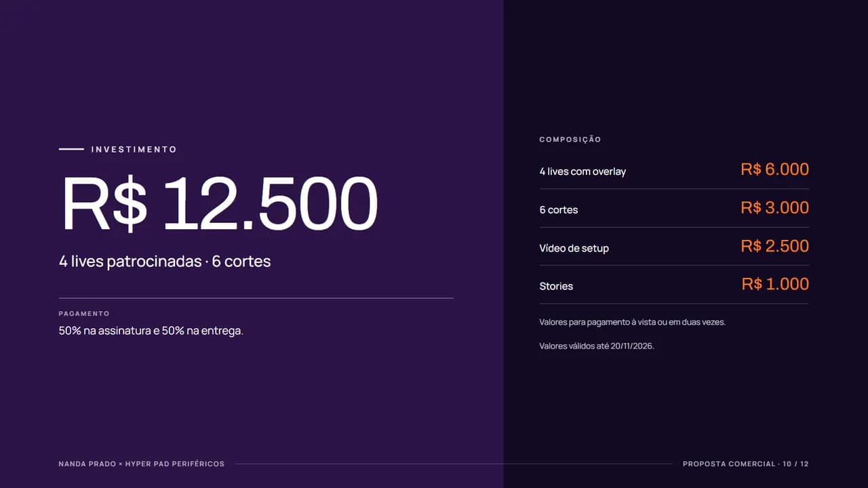This screenshot has height=488, width=868.
Task: Click 'Valores para pagamento à vista' note
Action: [633, 322]
